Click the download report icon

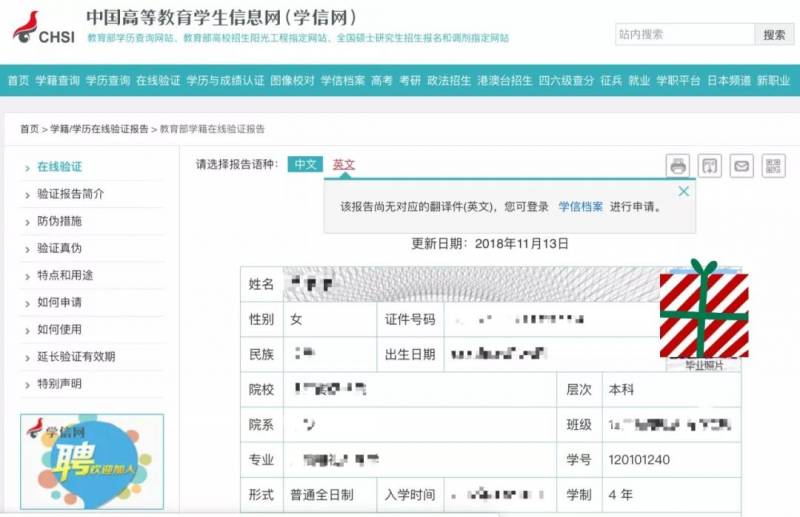coord(710,166)
